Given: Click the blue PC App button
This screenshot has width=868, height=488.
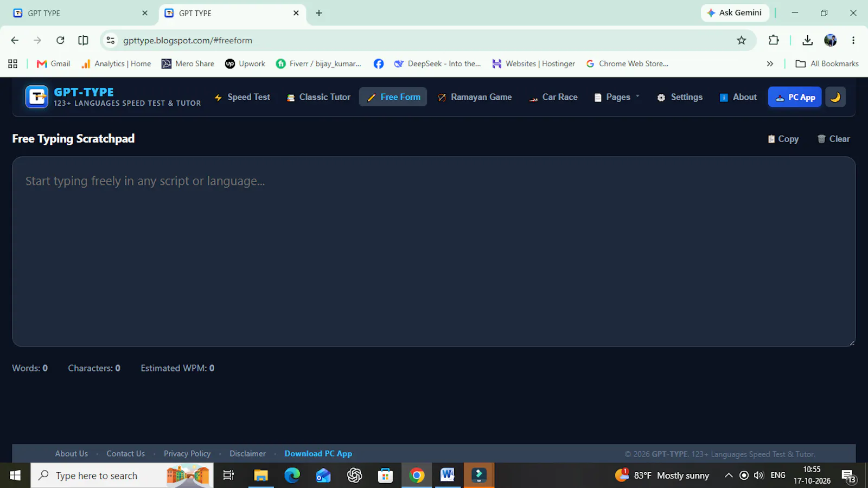Looking at the screenshot, I should (795, 97).
